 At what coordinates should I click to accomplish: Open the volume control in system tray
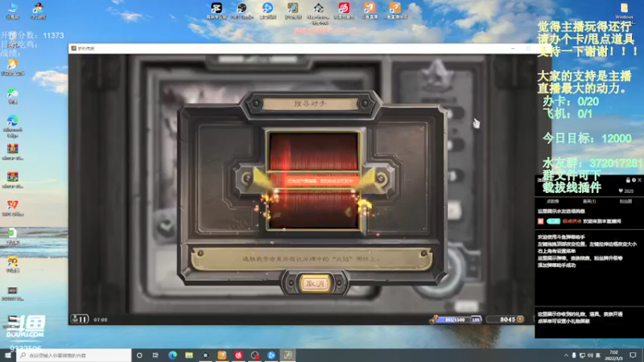[590, 355]
